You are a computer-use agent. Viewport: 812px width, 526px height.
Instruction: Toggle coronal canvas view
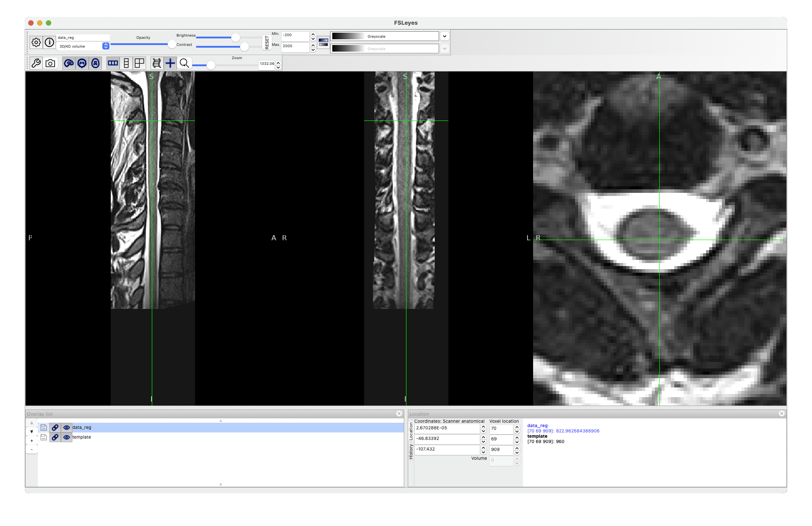pos(82,63)
